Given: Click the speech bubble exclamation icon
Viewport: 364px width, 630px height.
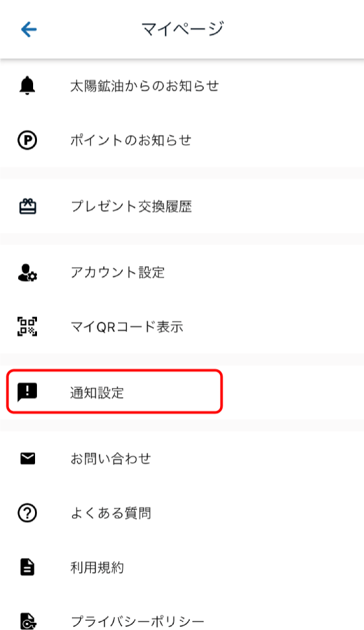Looking at the screenshot, I should 27,392.
